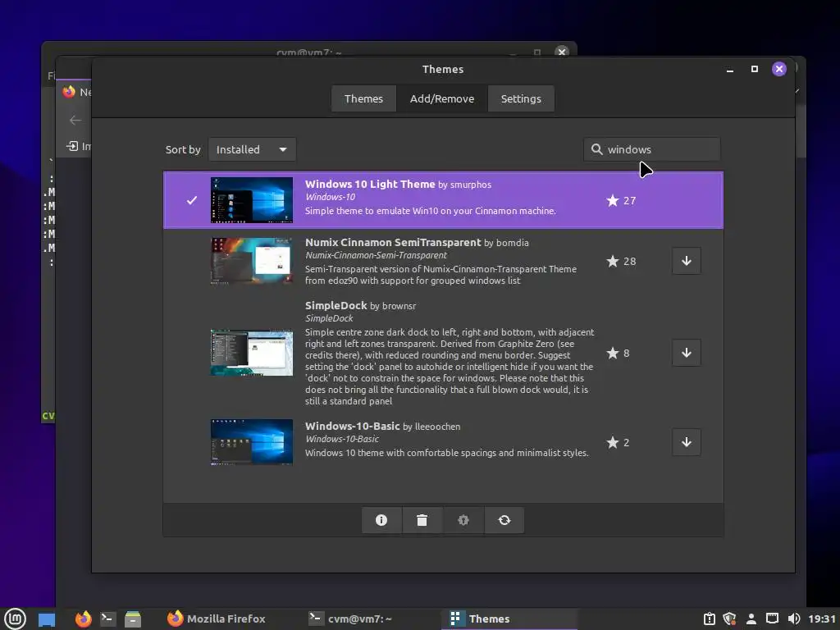
Task: Select the Numix Cinnamon SemiTransparent title
Action: 393,242
